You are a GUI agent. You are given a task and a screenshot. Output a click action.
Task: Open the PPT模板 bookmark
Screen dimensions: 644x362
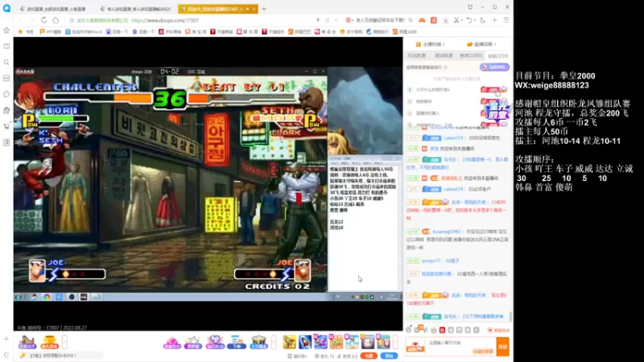pos(51,31)
